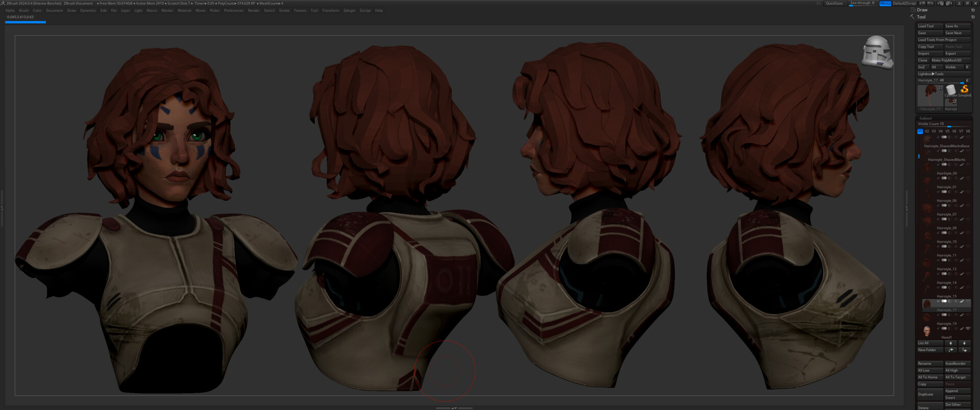Image resolution: width=980 pixels, height=410 pixels.
Task: Select the SimpleBrush tool icon
Action: 964,91
